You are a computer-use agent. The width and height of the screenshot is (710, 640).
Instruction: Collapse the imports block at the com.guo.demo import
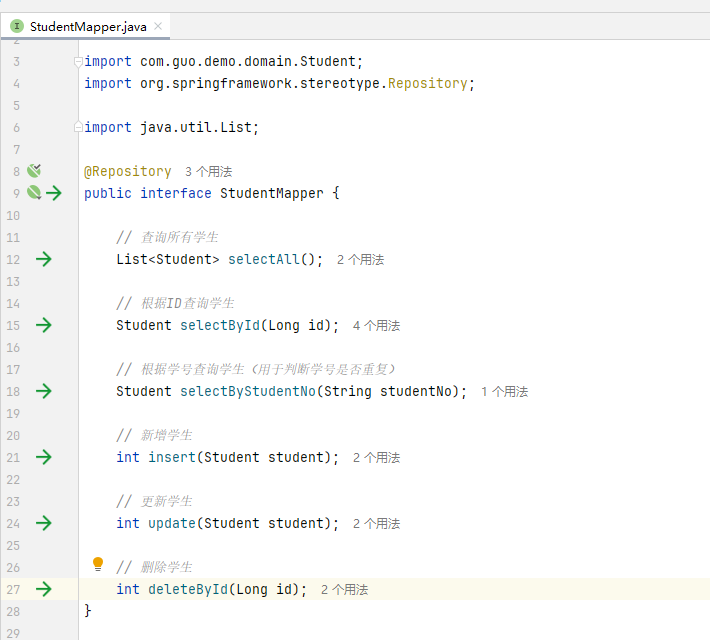click(x=79, y=61)
